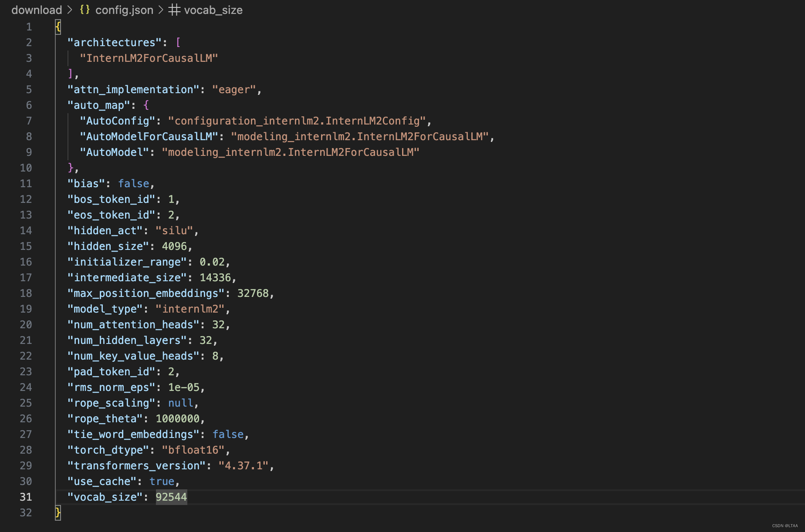Click the "pad_token_id" key

(112, 372)
